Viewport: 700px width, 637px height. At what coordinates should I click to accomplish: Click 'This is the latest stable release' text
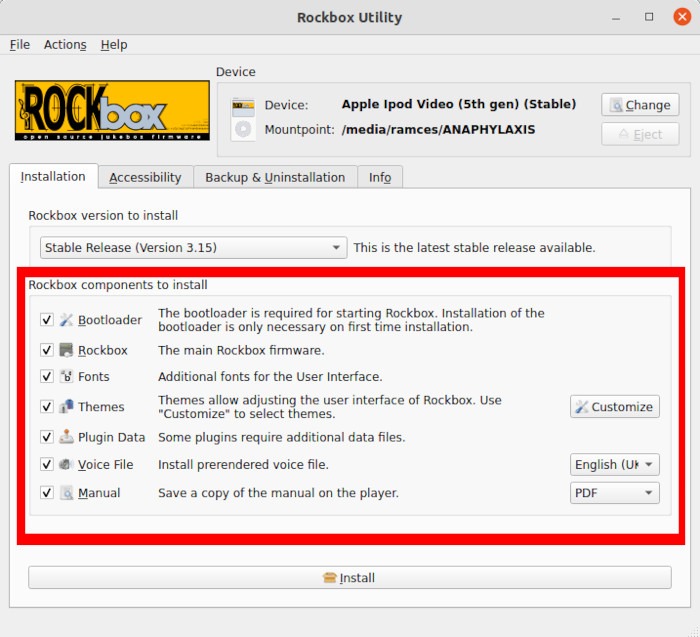[474, 248]
